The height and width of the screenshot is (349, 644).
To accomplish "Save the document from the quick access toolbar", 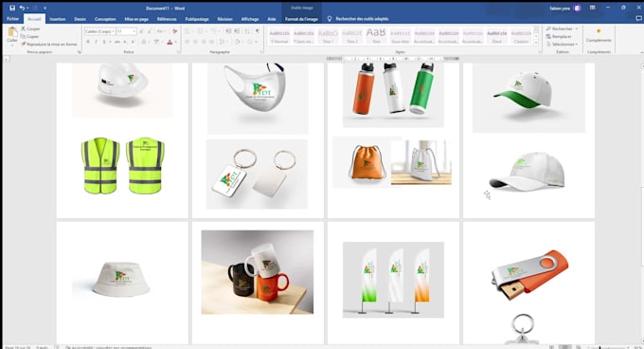I will [12, 8].
